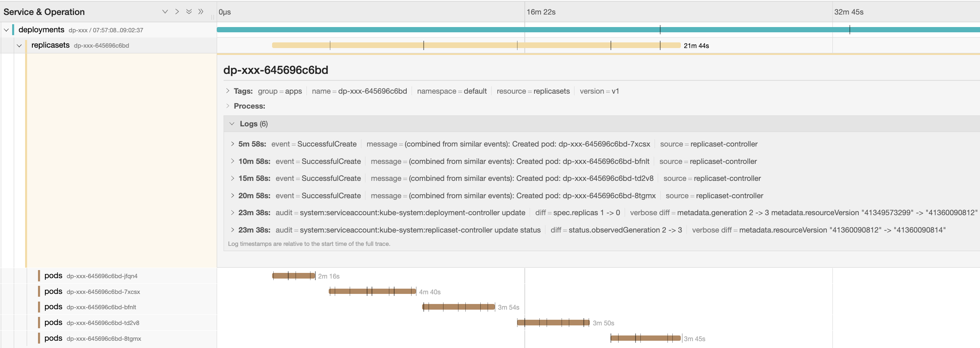Screen dimensions: 980x348
Task: Expand the 10m 58s log entry
Action: coord(232,161)
